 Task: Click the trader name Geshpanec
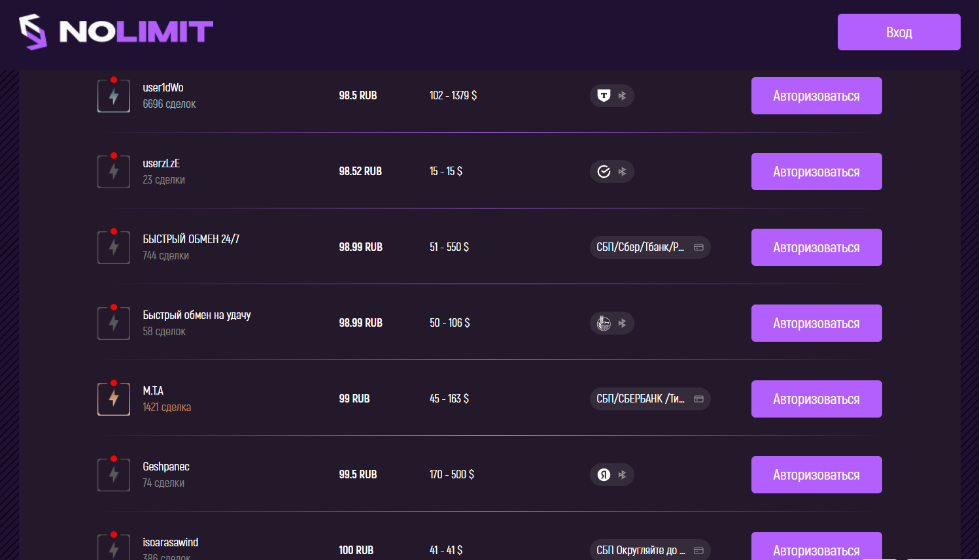(x=166, y=467)
